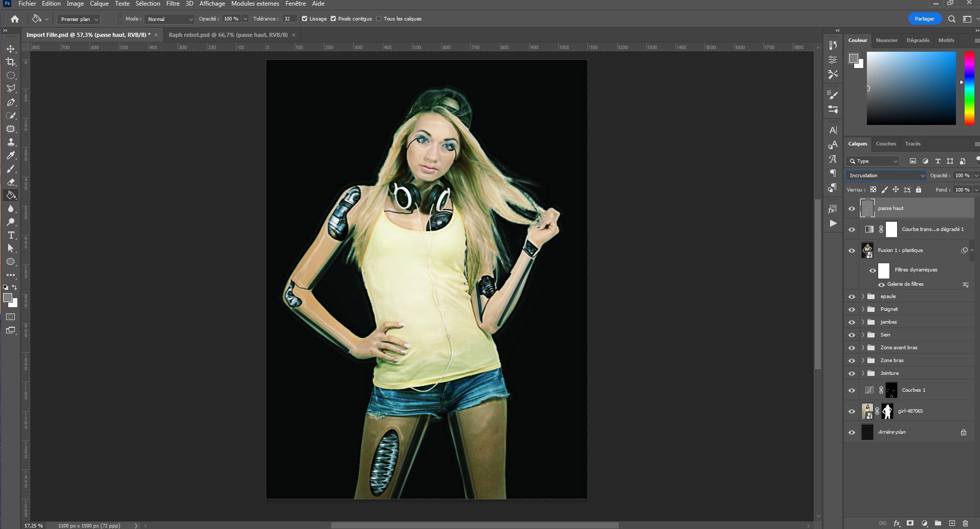Screen dimensions: 980x529
Task: Hide the passe haut layer
Action: (x=852, y=208)
